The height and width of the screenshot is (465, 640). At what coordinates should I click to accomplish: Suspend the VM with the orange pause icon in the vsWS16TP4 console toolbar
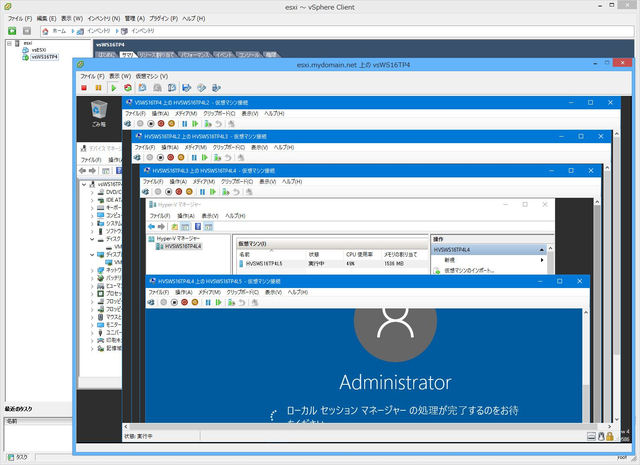(98, 88)
